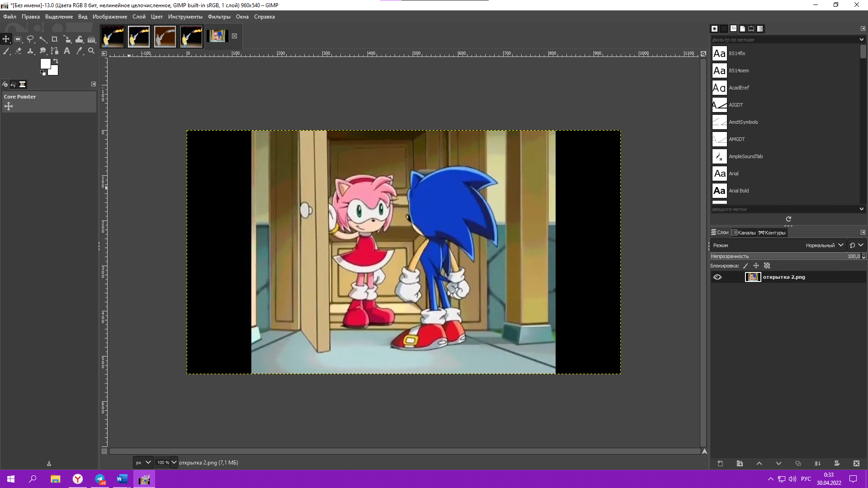Select the Bucket Fill tool
Image resolution: width=868 pixels, height=488 pixels.
(91, 39)
